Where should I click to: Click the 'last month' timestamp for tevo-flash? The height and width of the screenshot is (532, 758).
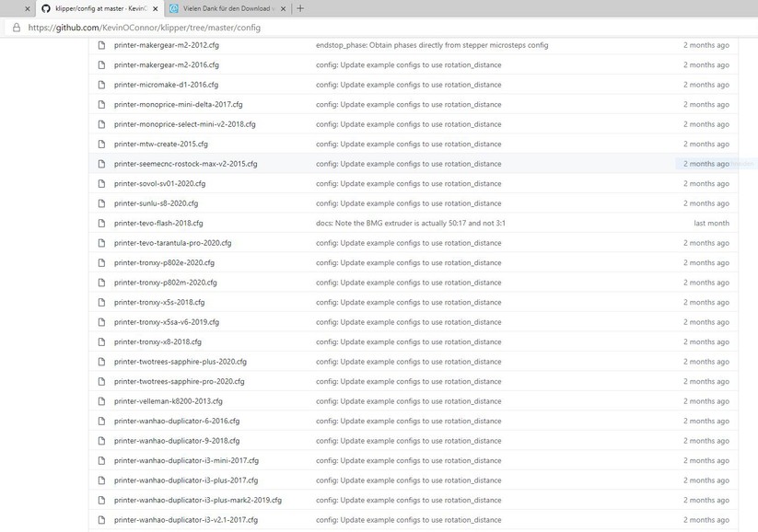(x=711, y=223)
